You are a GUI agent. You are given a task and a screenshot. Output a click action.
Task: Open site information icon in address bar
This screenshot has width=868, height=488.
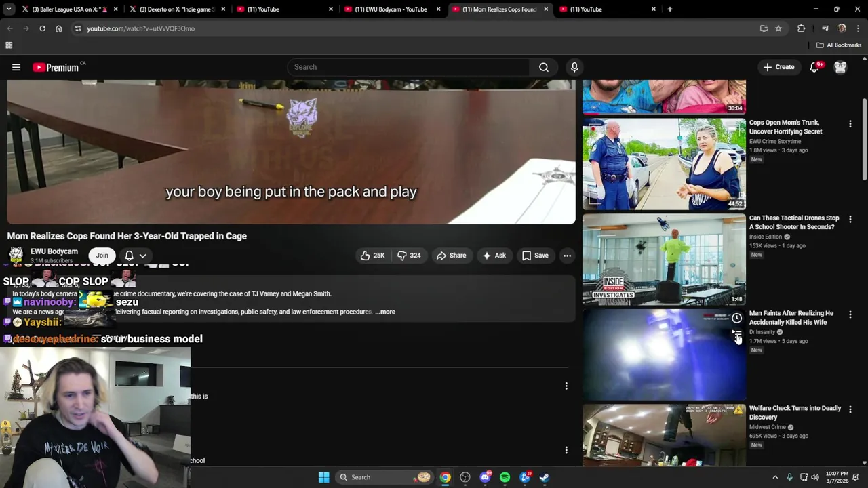click(78, 28)
